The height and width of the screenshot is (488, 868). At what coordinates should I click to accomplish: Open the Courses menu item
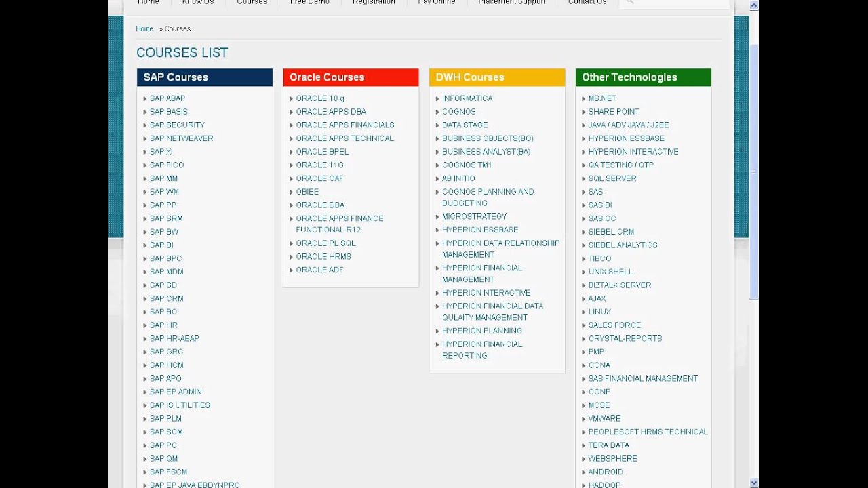click(x=252, y=3)
